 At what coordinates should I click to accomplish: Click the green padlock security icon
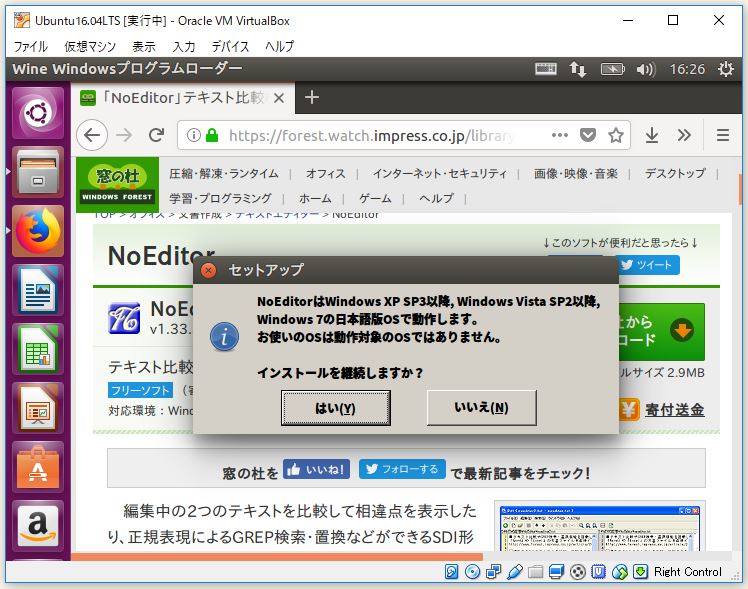[212, 135]
